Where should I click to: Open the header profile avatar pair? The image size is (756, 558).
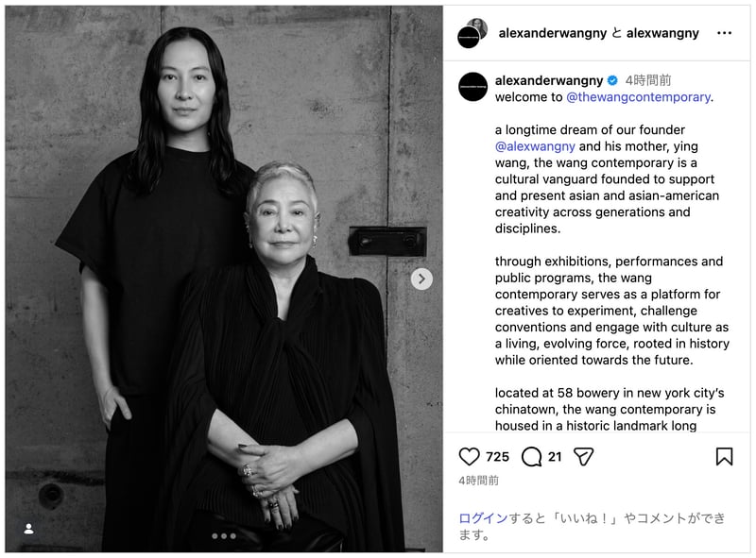point(472,33)
